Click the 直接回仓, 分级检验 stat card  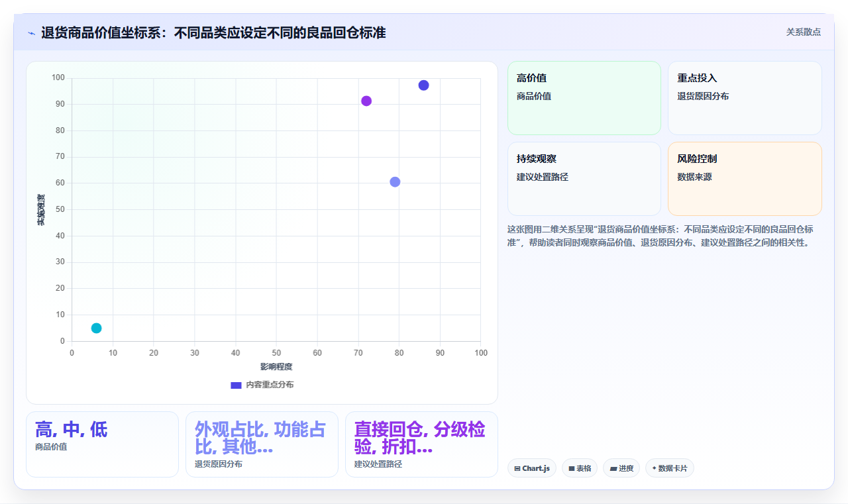(421, 444)
